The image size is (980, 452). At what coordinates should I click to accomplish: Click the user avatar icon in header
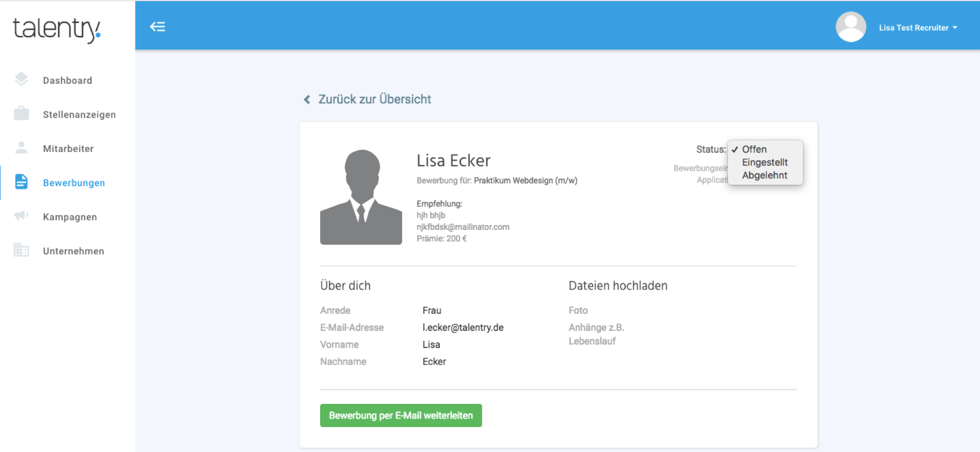[851, 27]
